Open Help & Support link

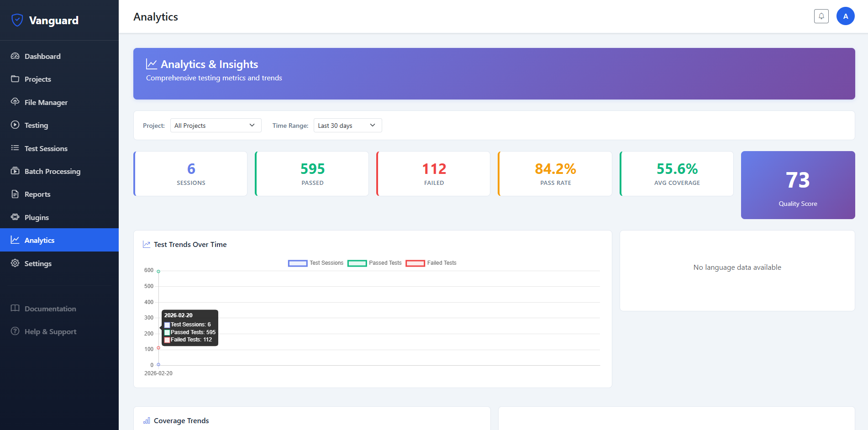50,331
